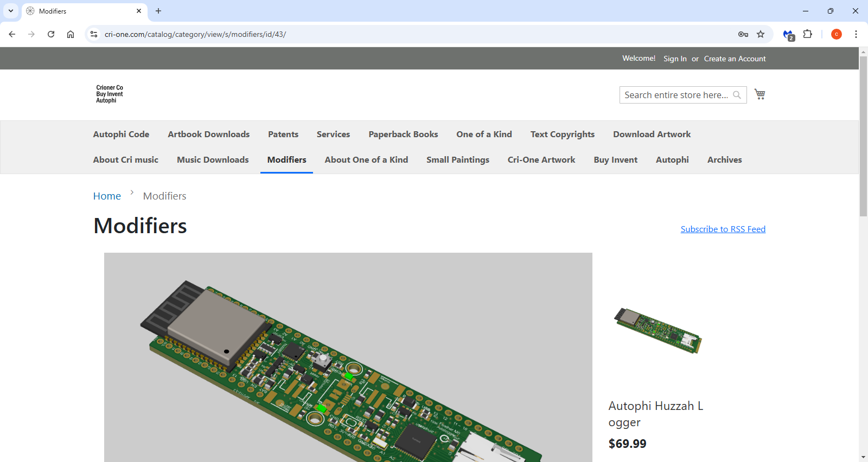Viewport: 868px width, 462px height.
Task: Open the extension with badge 2
Action: 789,35
